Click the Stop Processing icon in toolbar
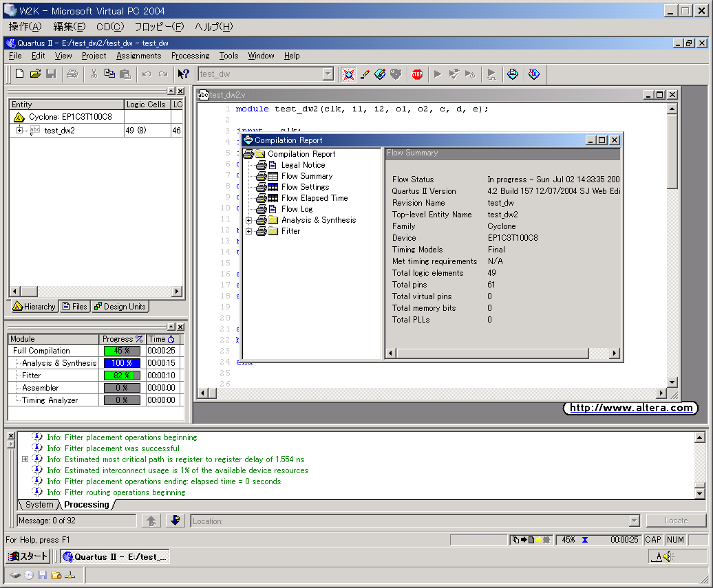Screen dimensions: 713x588 click(x=417, y=74)
